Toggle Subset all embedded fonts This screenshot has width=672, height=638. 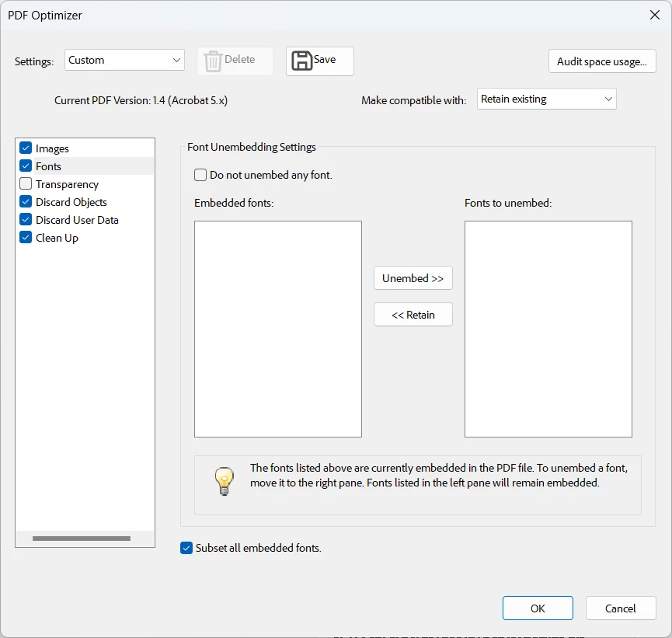[186, 548]
